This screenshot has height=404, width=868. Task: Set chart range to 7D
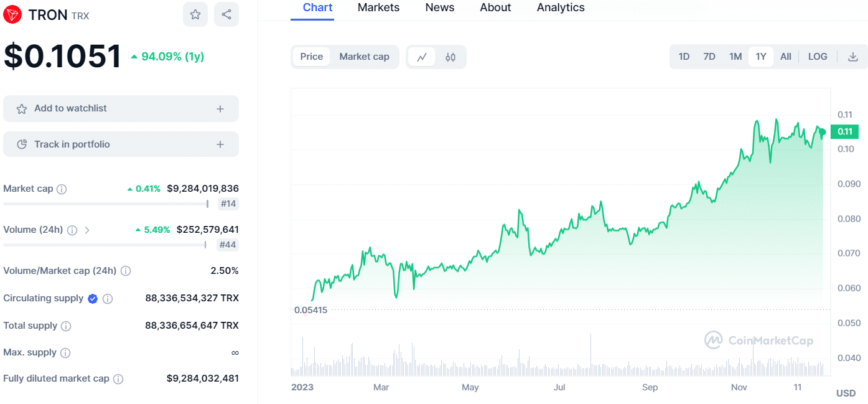coord(709,57)
